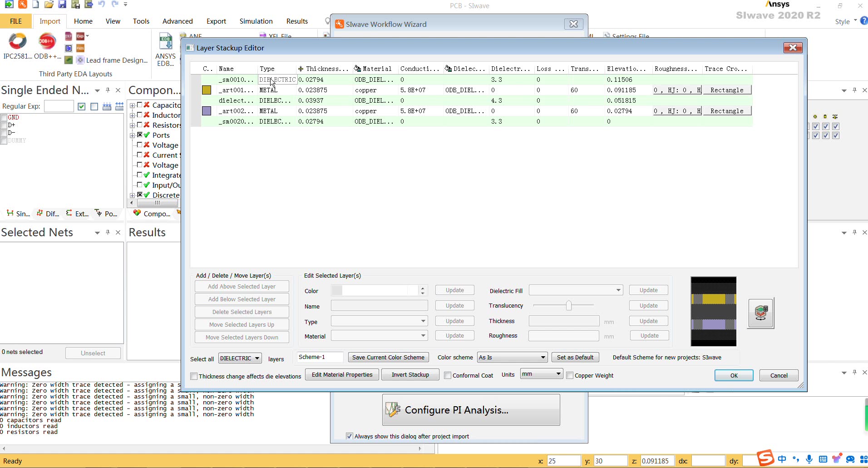
Task: Toggle the D+ net checkbox
Action: pyautogui.click(x=4, y=125)
